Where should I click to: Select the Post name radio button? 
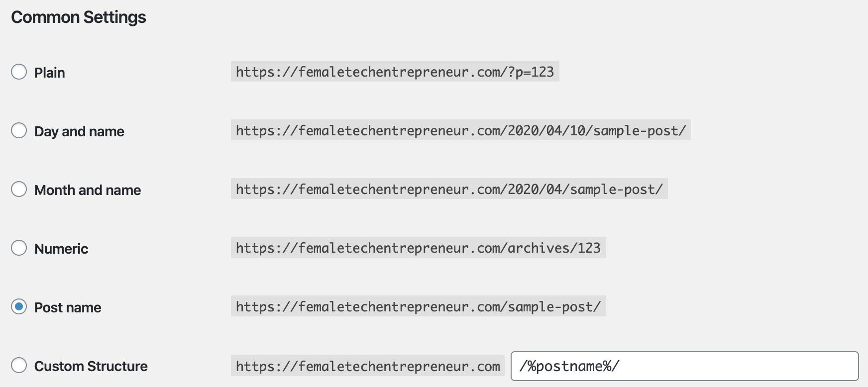19,306
